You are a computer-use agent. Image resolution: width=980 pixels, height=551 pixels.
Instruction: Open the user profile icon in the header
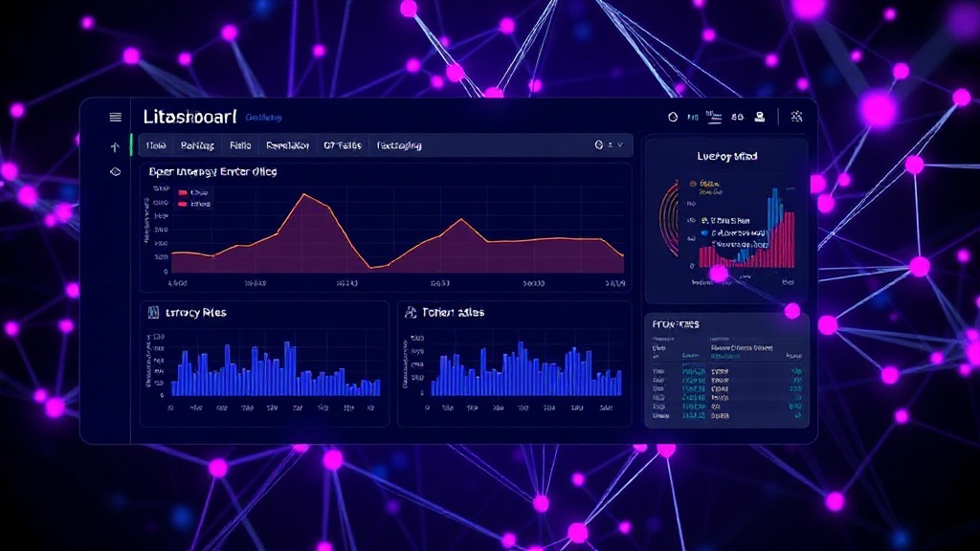point(759,117)
